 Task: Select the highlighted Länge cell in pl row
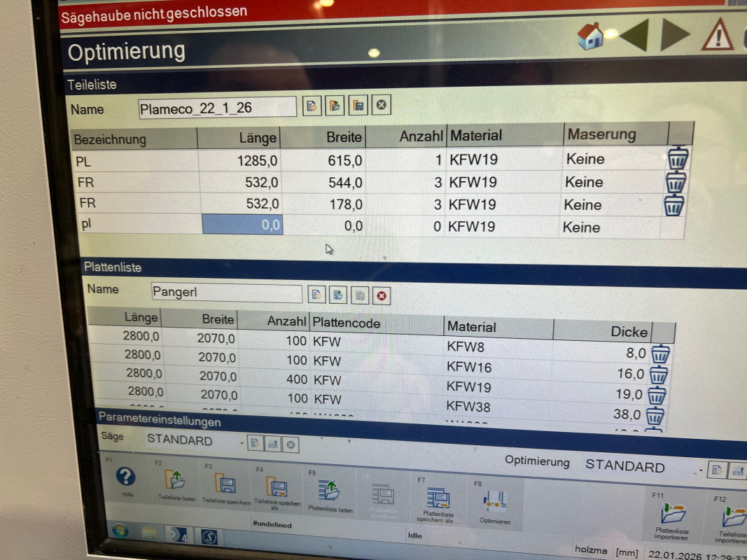(242, 225)
